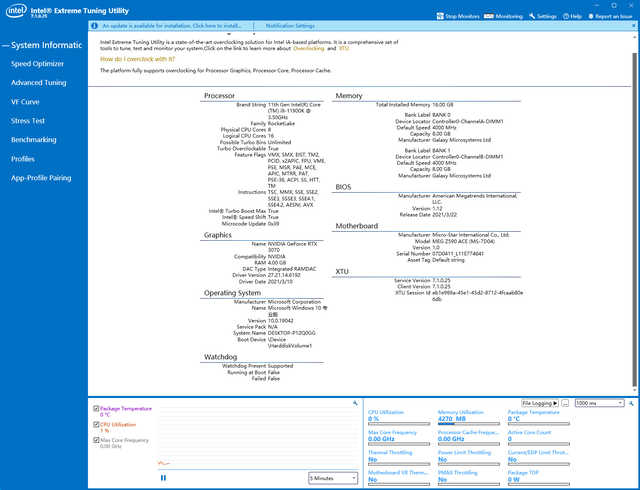The width and height of the screenshot is (640, 490).
Task: Click the Intel logo in the title bar
Action: tap(16, 11)
